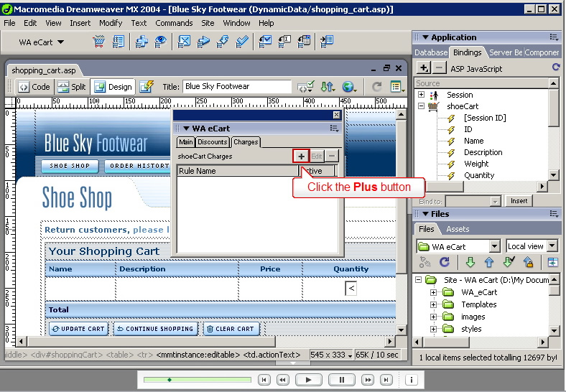
Task: Click the minus button in Bindings panel
Action: (439, 68)
